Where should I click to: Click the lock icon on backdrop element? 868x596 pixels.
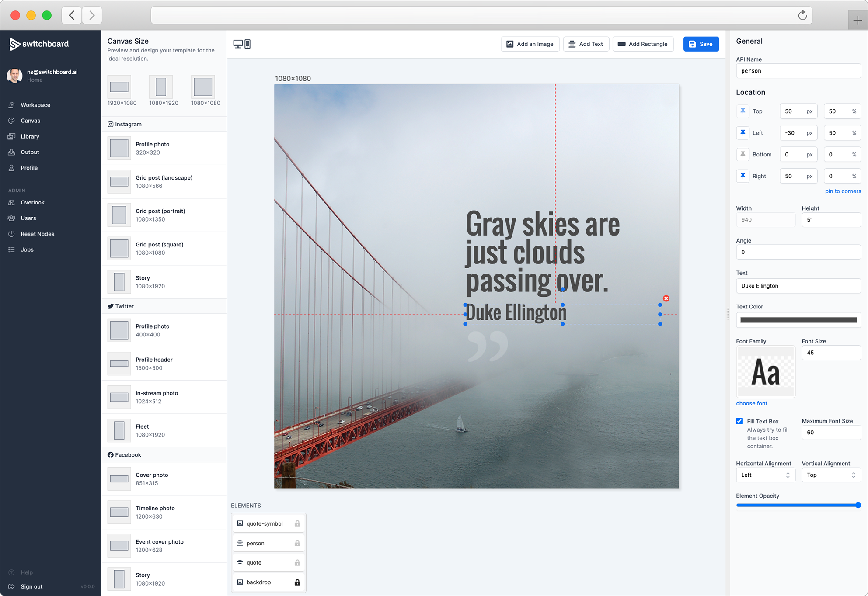(296, 582)
